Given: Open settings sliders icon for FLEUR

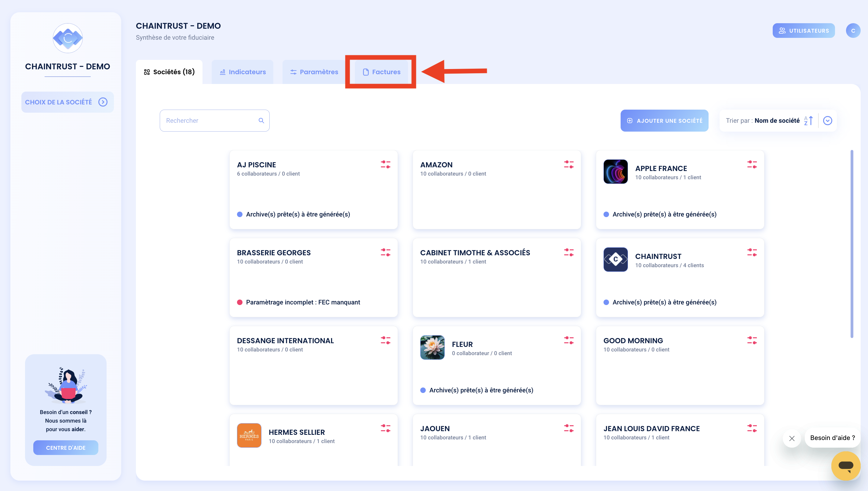Looking at the screenshot, I should tap(569, 340).
